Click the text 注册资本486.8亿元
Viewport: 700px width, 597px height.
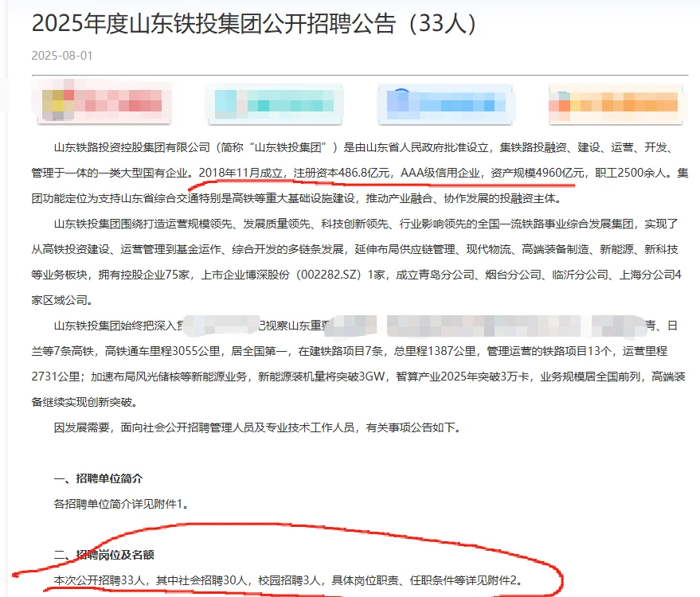point(341,173)
